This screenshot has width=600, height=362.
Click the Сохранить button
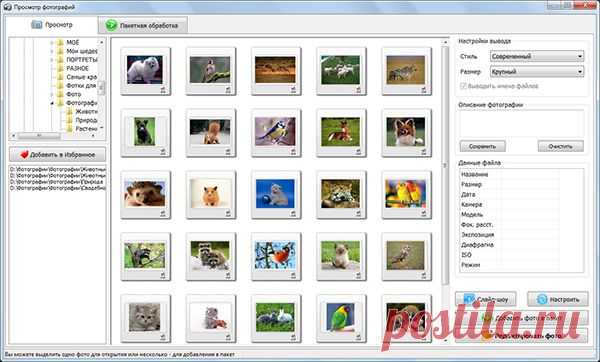(x=483, y=146)
